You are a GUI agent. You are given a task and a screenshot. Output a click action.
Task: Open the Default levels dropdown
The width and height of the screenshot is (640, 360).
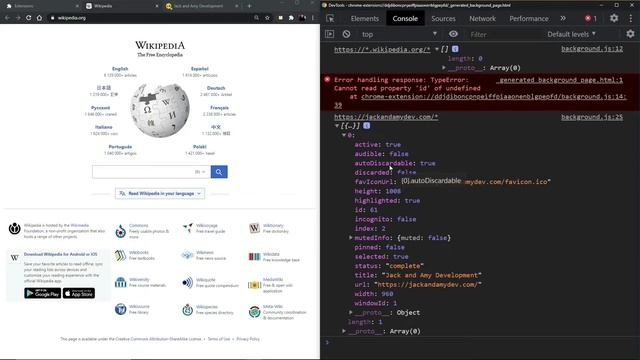coord(571,34)
